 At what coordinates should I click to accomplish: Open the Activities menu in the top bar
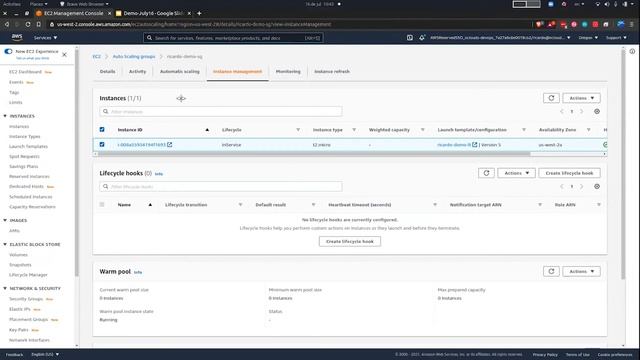click(11, 4)
